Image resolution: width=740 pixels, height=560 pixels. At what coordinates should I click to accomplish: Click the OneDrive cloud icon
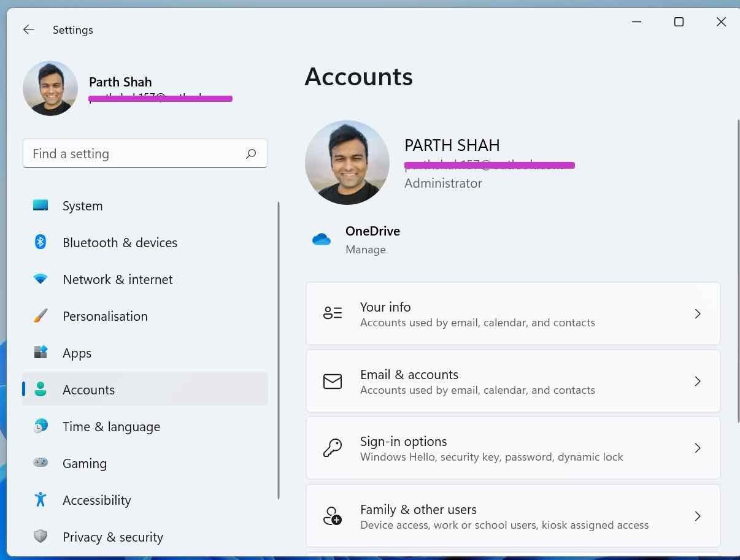tap(322, 239)
